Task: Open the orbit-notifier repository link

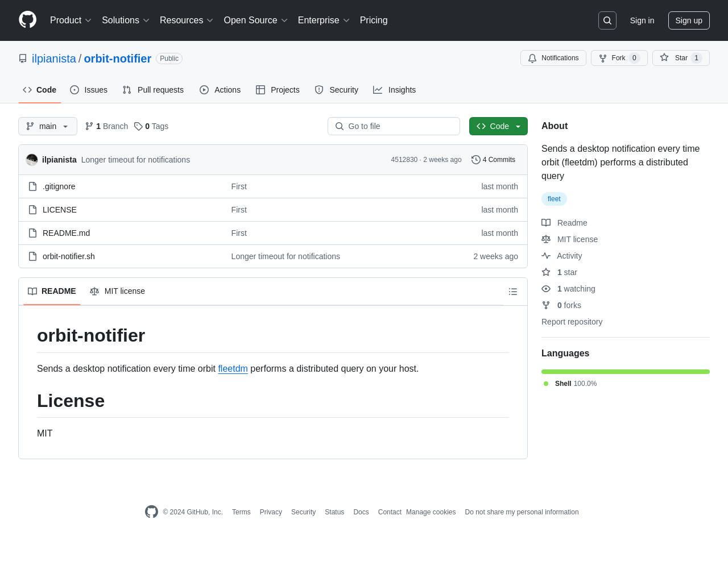Action: click(x=118, y=59)
